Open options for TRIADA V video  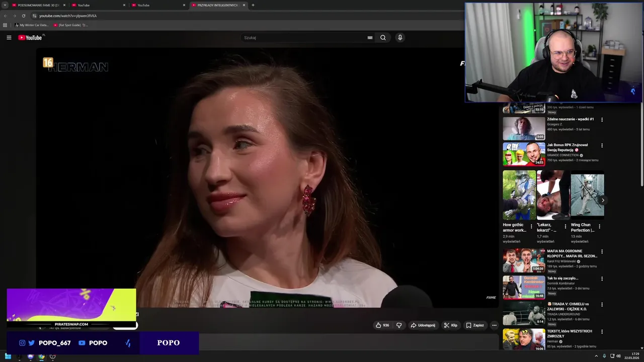pyautogui.click(x=602, y=304)
